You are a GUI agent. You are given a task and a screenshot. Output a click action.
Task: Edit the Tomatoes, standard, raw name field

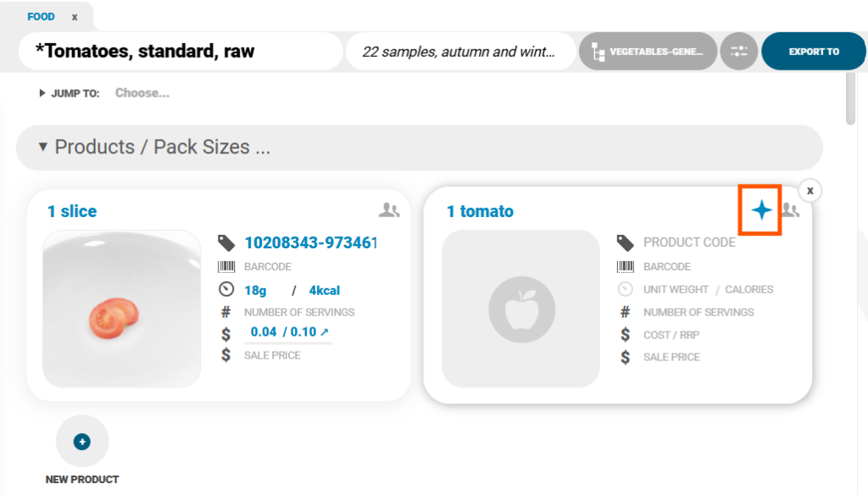click(x=178, y=52)
